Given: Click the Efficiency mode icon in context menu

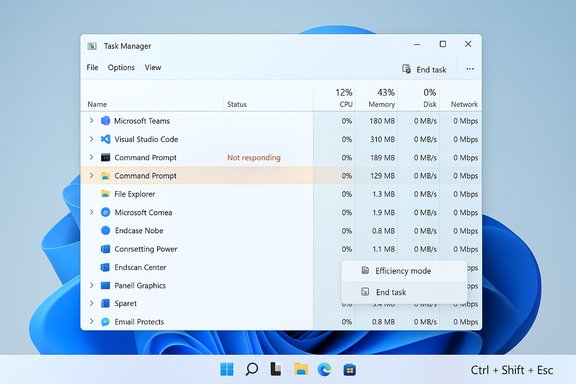Looking at the screenshot, I should point(365,270).
